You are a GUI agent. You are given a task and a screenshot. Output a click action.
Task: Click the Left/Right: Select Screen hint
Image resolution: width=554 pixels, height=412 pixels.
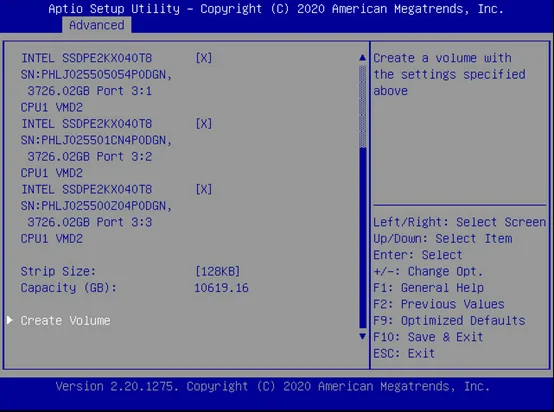[x=460, y=222]
